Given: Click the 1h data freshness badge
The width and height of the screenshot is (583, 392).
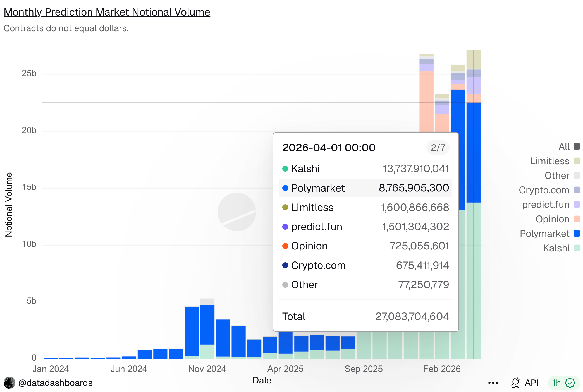Looking at the screenshot, I should click(556, 383).
